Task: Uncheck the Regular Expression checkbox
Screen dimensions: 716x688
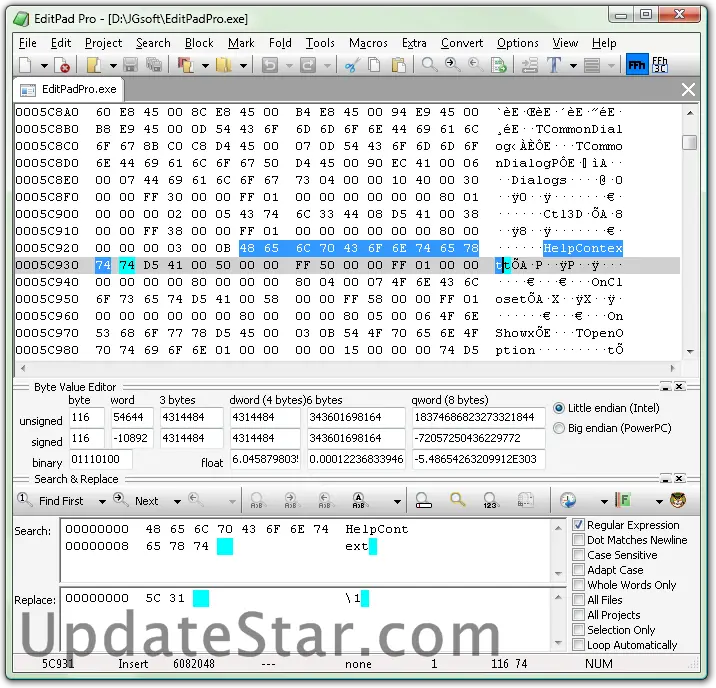Action: click(x=578, y=525)
